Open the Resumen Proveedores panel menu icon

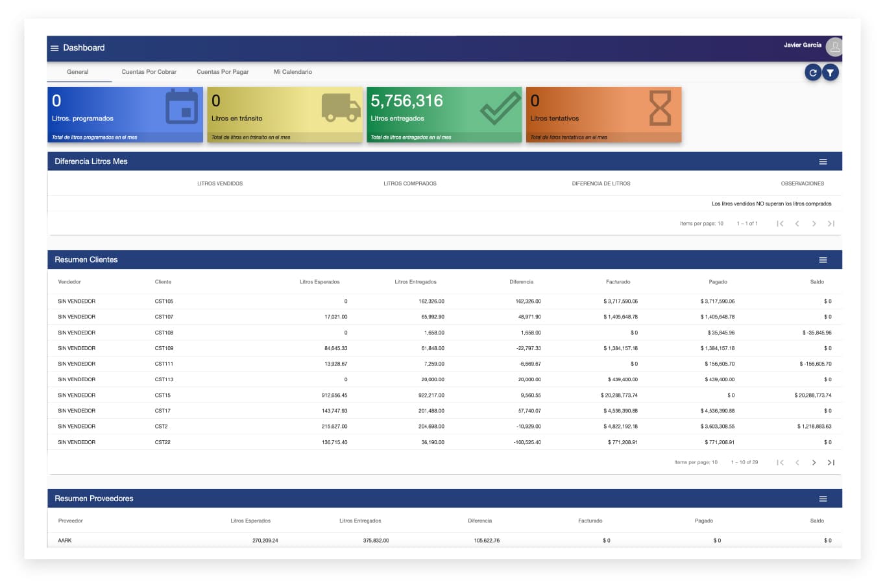[x=823, y=498]
